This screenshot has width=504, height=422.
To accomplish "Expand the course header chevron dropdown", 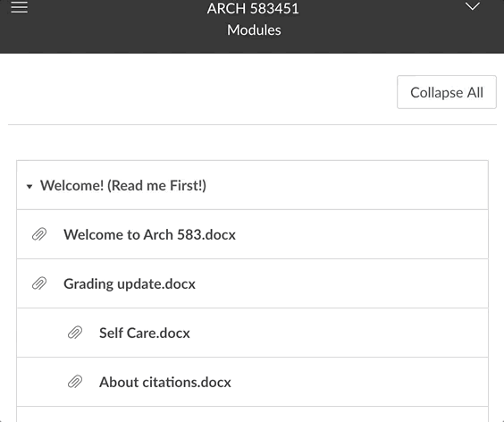I will pyautogui.click(x=473, y=5).
